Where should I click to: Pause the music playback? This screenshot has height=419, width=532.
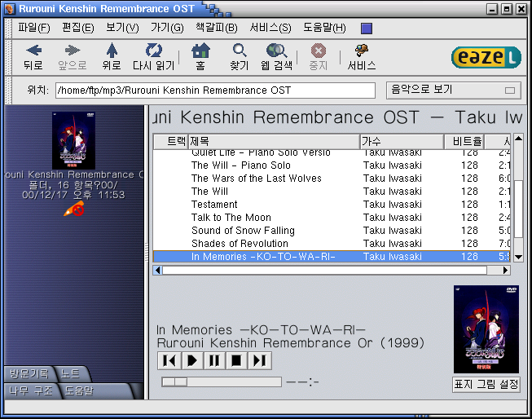pos(214,360)
